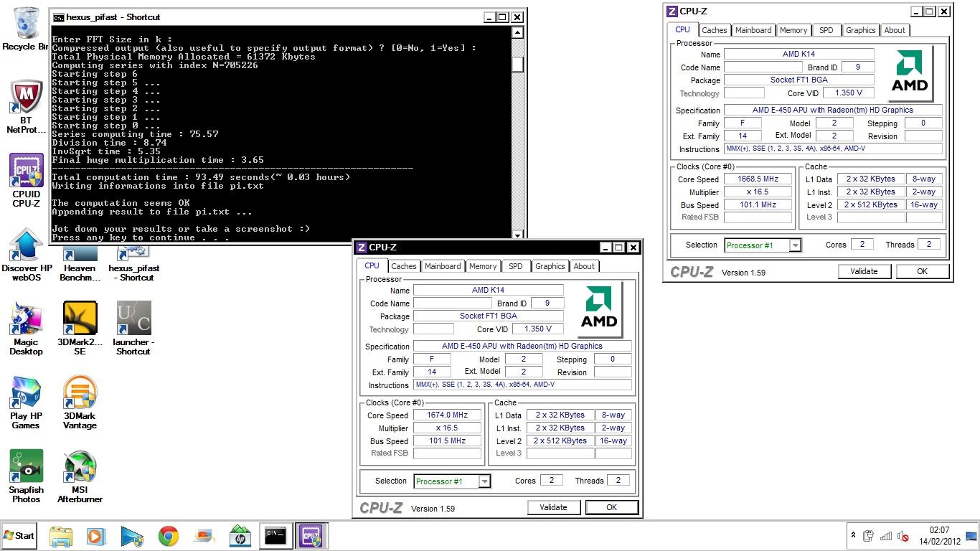Click Validate in front CPU-Z window
This screenshot has width=980, height=551.
[553, 507]
